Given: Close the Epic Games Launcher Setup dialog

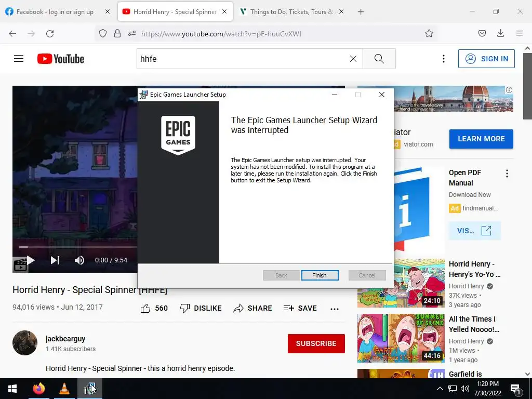Looking at the screenshot, I should click(x=382, y=95).
